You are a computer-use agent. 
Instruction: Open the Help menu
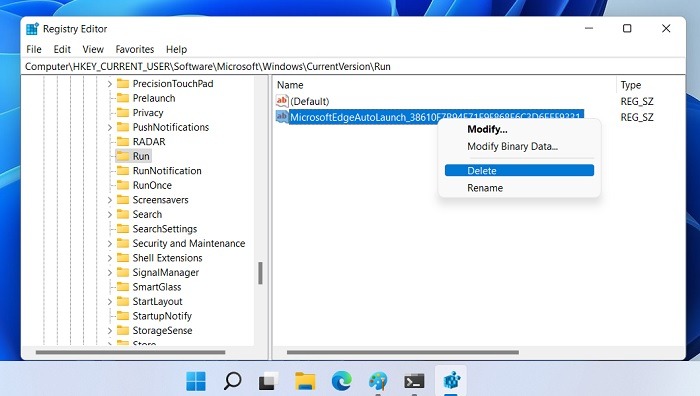click(x=176, y=49)
